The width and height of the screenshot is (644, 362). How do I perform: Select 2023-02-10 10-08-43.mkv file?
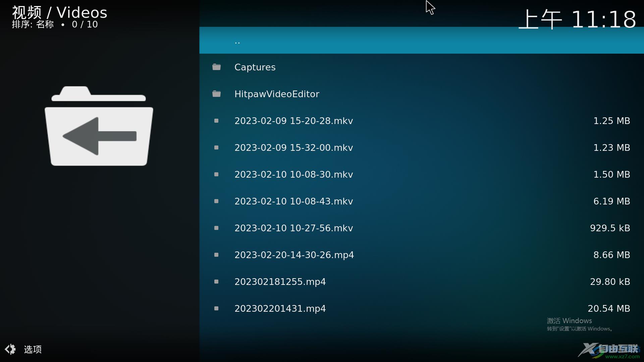(x=422, y=201)
